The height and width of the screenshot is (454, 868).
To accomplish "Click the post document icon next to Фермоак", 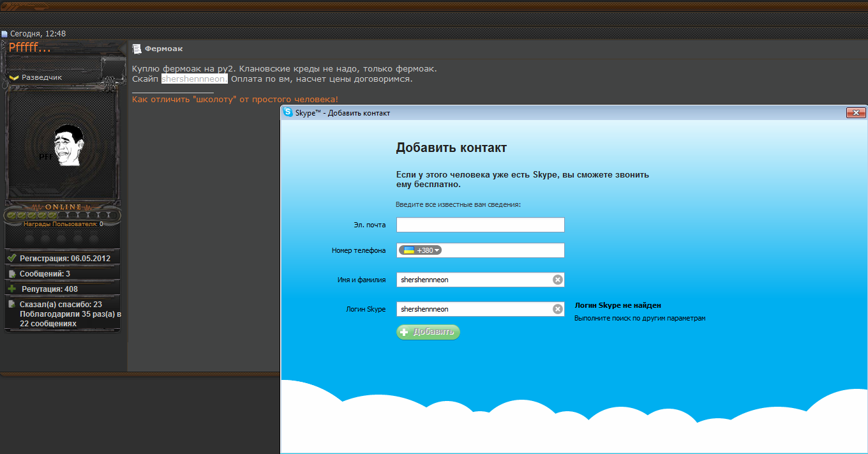I will [x=137, y=49].
